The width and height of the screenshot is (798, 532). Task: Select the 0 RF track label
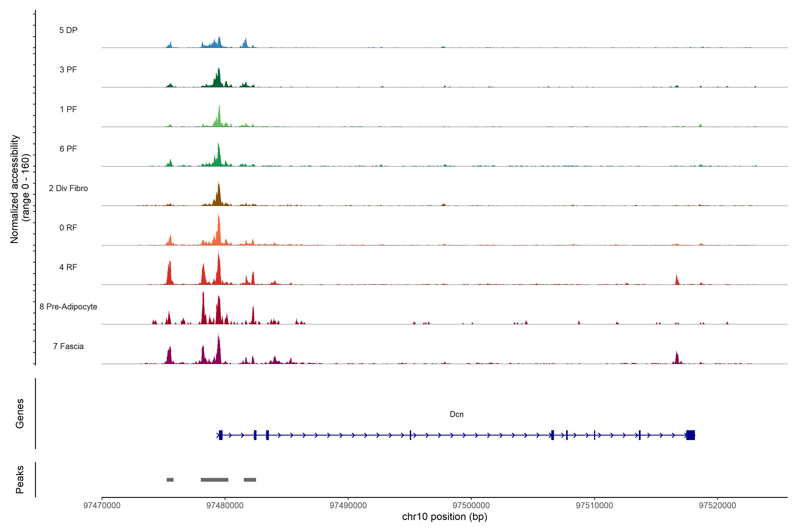(x=68, y=228)
